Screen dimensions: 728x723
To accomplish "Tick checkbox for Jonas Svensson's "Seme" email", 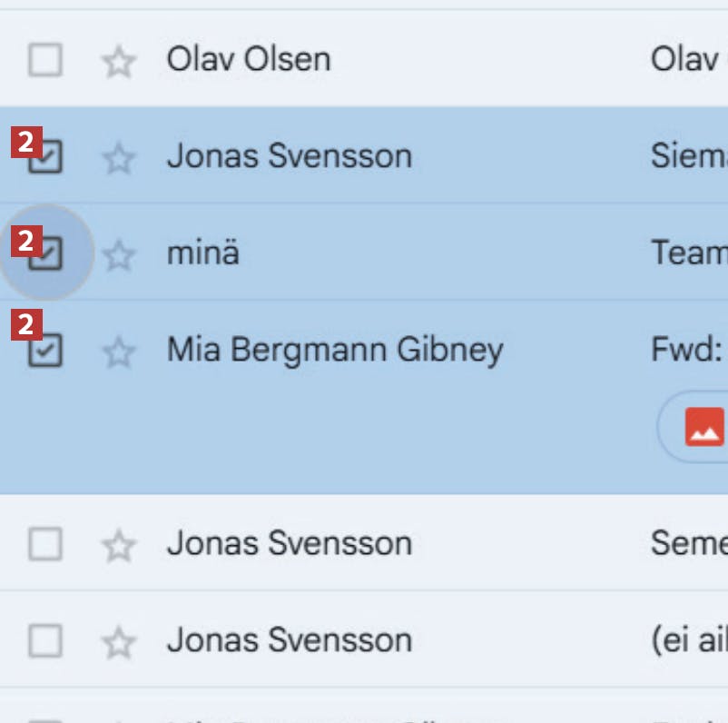I will click(x=45, y=545).
